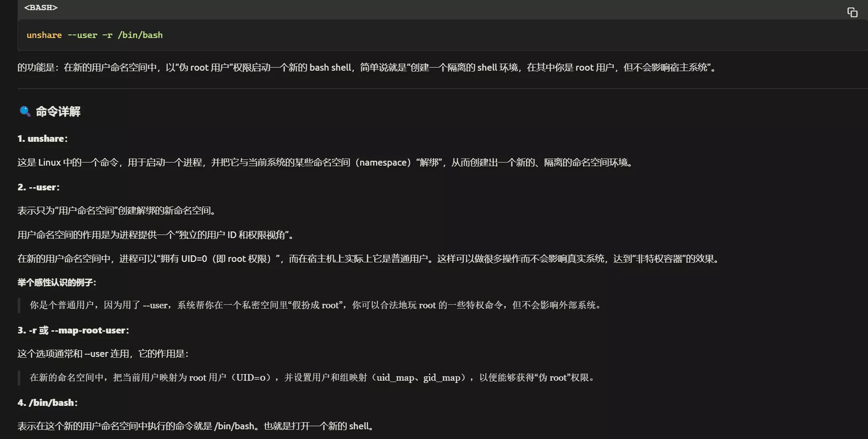
Task: Click the summary paragraph beginning 的功能是
Action: [x=366, y=68]
